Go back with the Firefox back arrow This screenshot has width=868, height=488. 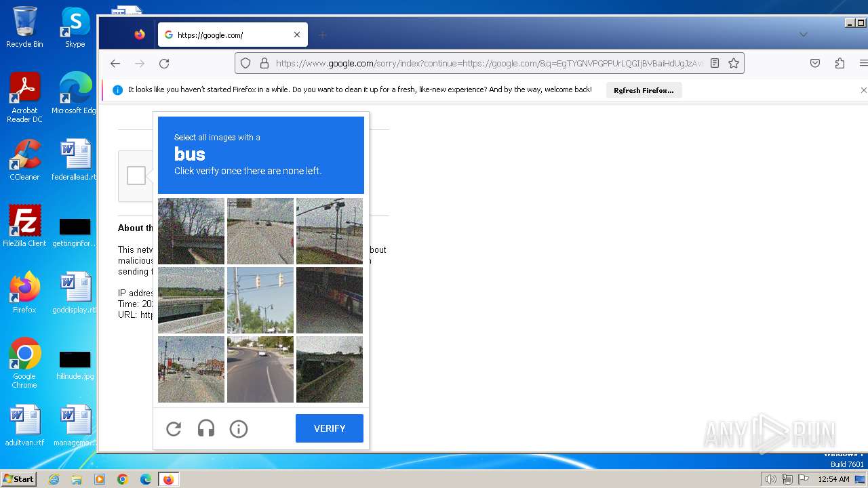click(x=115, y=63)
